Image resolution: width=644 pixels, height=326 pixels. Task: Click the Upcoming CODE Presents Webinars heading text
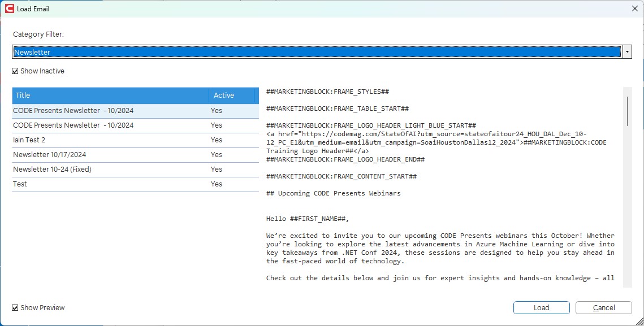tap(334, 193)
